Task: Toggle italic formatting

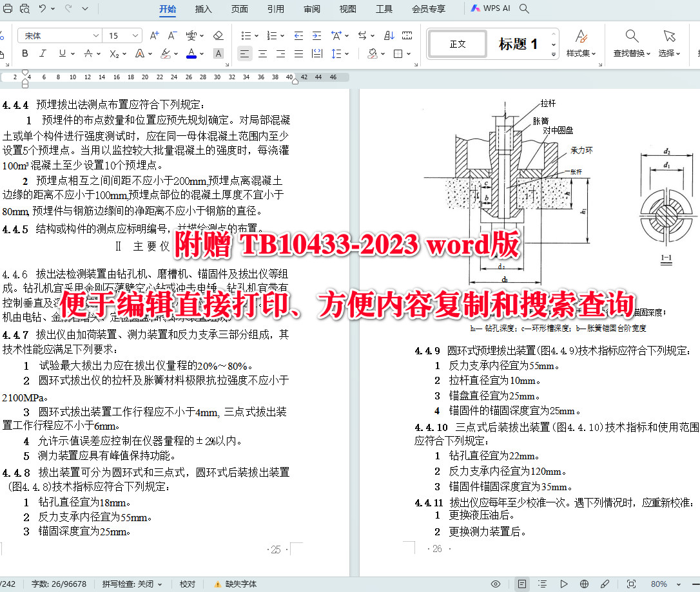Action: [x=41, y=53]
